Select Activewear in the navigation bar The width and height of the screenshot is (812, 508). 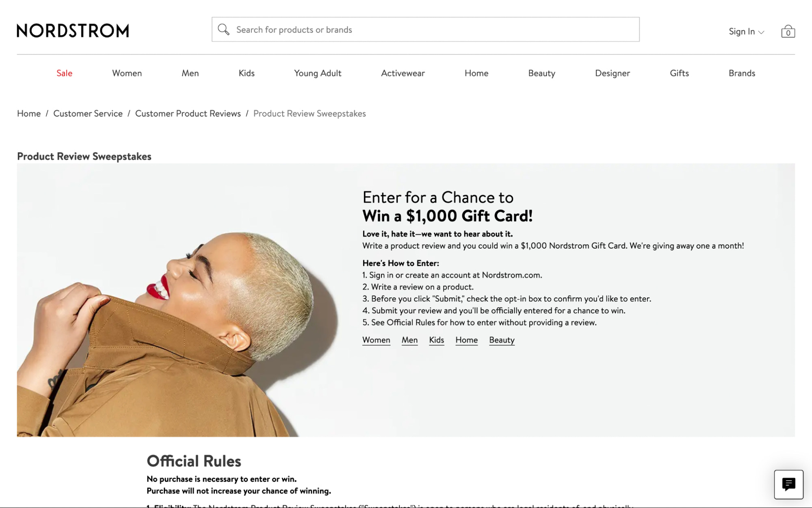tap(403, 73)
